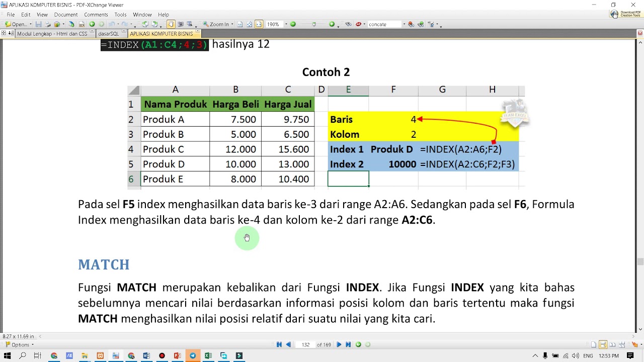Expand the search options dropdown arrow
The height and width of the screenshot is (362, 644).
pyautogui.click(x=364, y=24)
